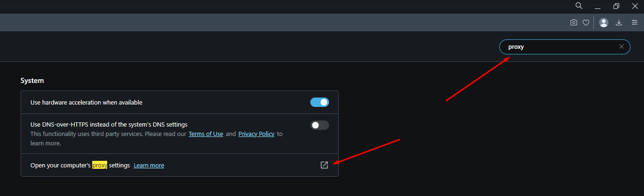Disable hardware acceleration toggle
This screenshot has width=644, height=196.
tap(320, 102)
